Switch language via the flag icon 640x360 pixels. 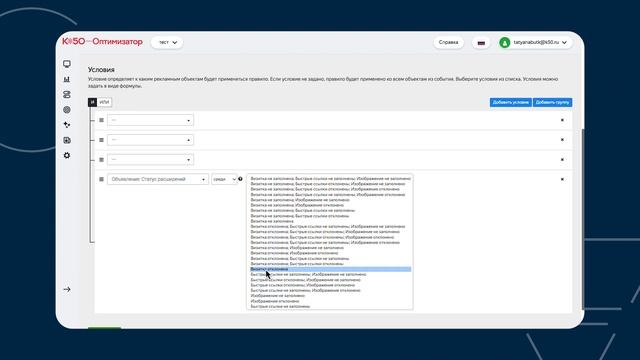coord(481,42)
